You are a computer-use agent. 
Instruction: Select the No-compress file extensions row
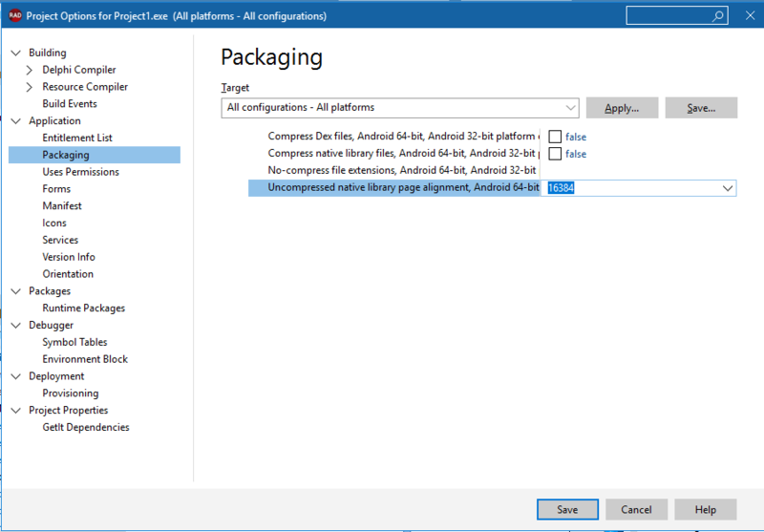pos(492,171)
